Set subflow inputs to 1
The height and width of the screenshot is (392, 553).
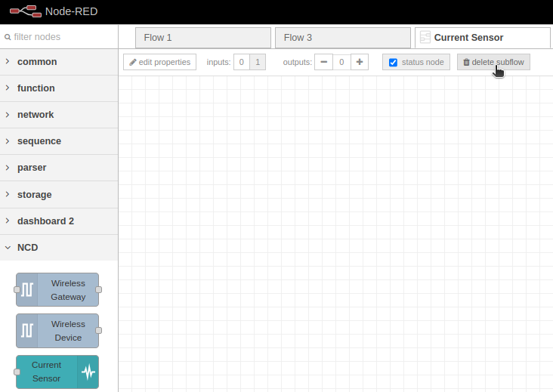(x=258, y=62)
